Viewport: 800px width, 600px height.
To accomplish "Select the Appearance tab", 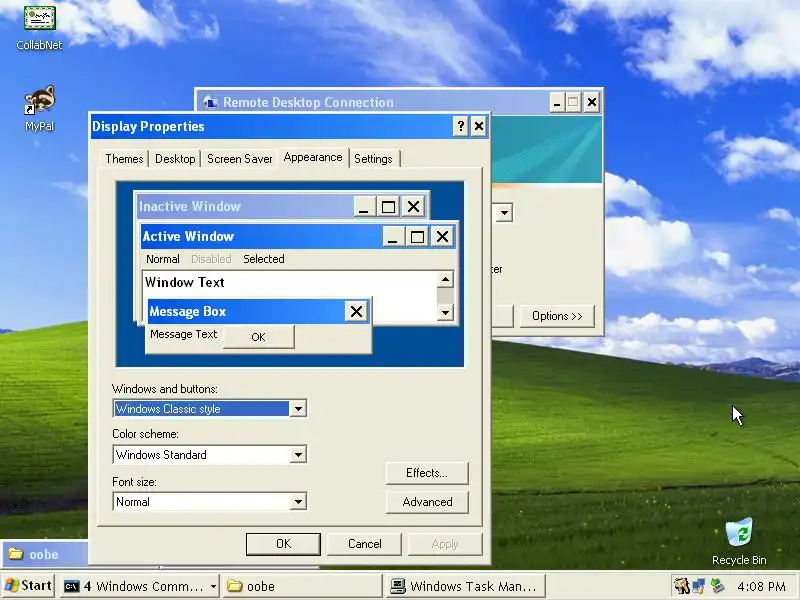I will (313, 158).
